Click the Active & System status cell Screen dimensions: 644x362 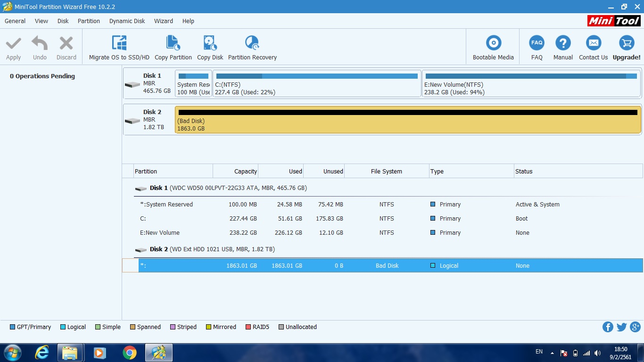(x=537, y=205)
